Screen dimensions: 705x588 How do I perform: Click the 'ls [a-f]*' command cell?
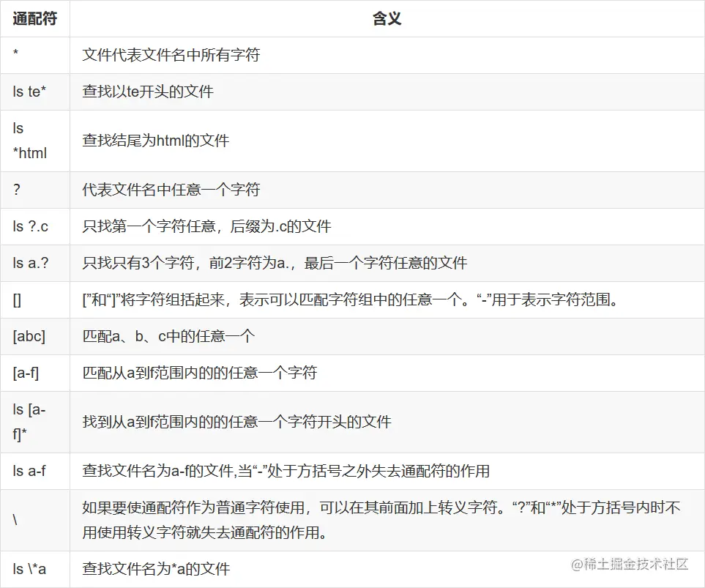click(x=35, y=422)
